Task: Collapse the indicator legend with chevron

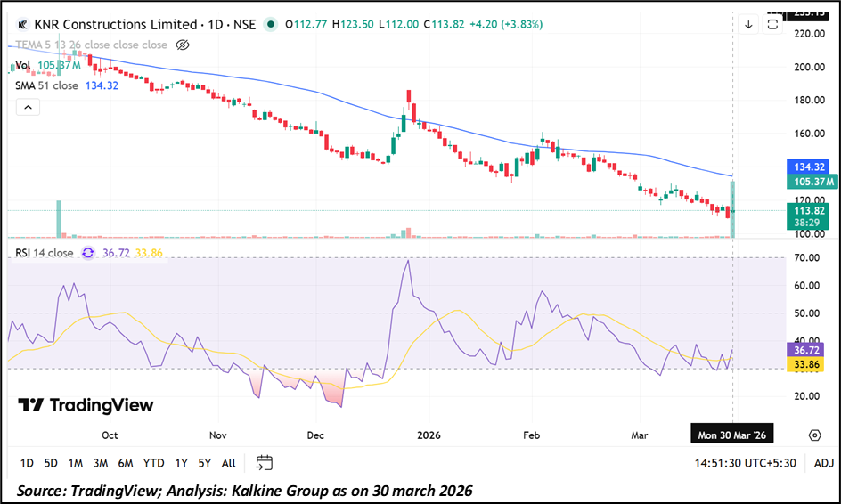Action: pos(27,107)
